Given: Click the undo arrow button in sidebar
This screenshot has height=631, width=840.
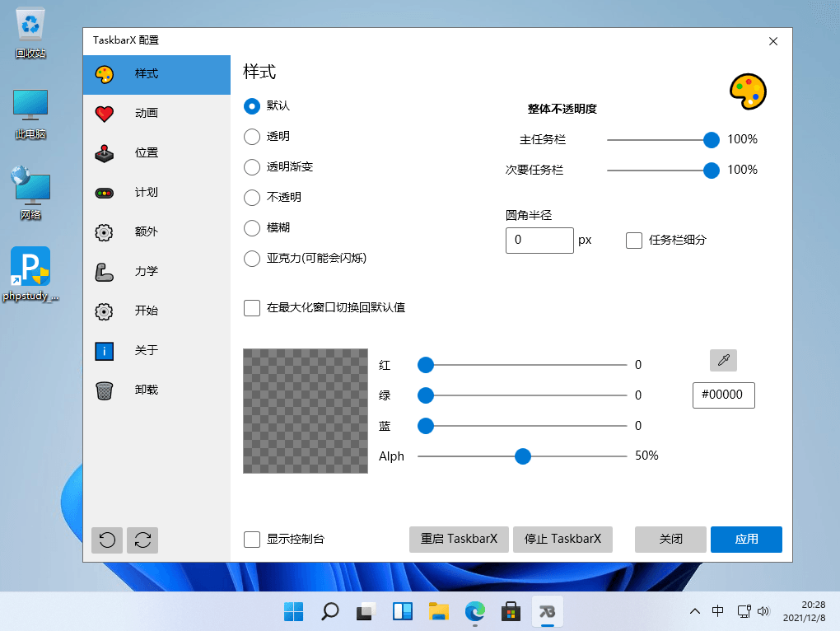Looking at the screenshot, I should pos(107,540).
